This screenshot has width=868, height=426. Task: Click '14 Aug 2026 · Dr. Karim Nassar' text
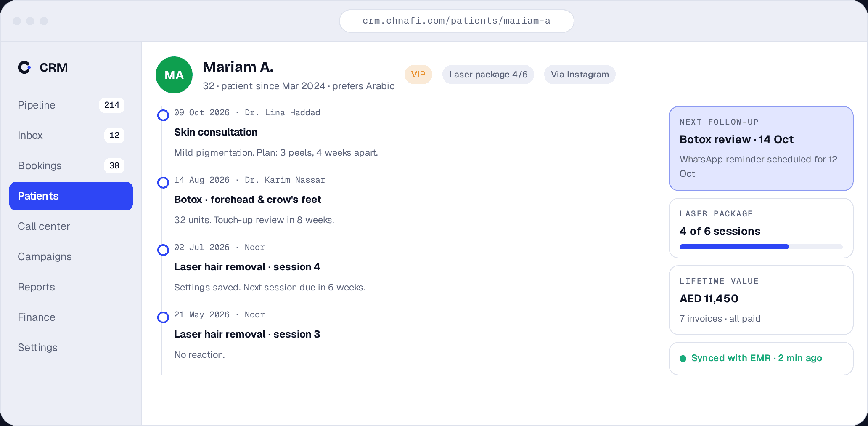click(x=250, y=180)
